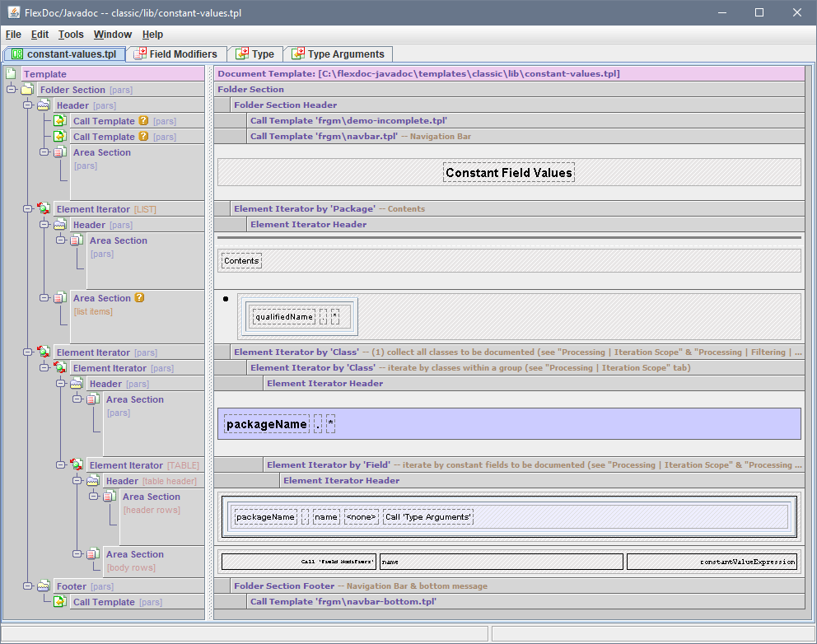Open the Tools menu

pyautogui.click(x=71, y=35)
